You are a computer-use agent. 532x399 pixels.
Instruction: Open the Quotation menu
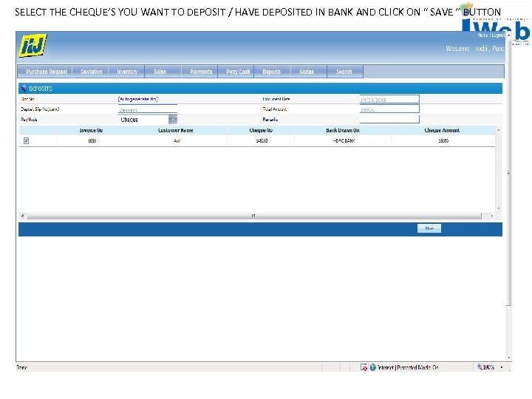click(91, 72)
